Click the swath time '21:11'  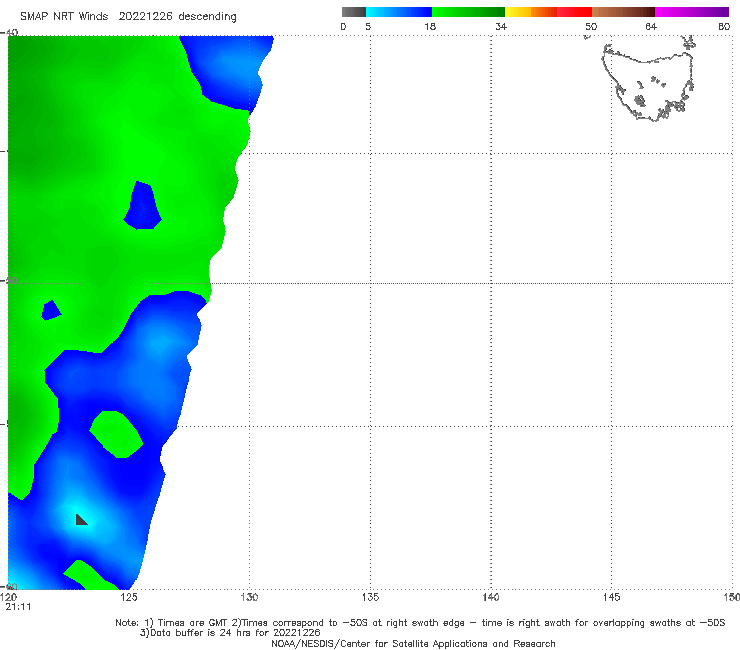18,607
